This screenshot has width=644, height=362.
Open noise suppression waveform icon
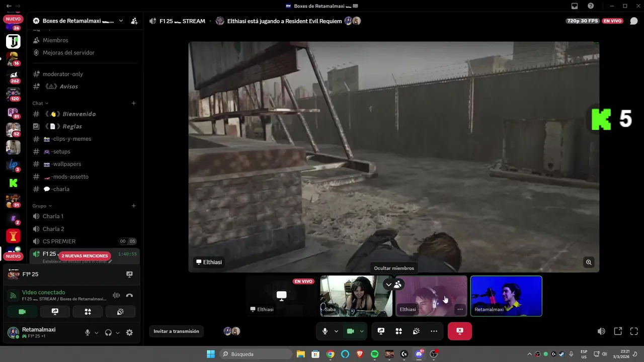116,296
